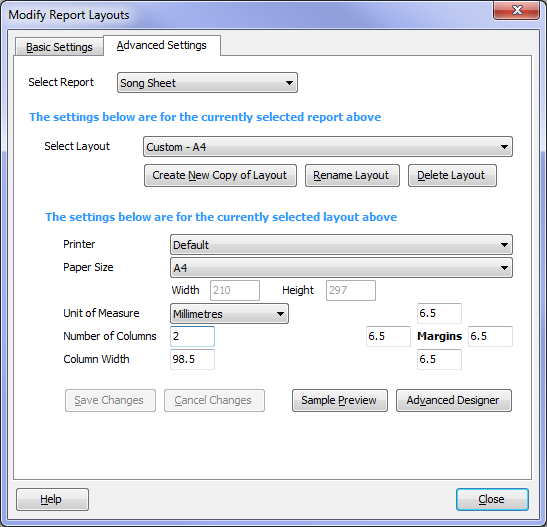
Task: Click the top margin input field
Action: coord(439,313)
